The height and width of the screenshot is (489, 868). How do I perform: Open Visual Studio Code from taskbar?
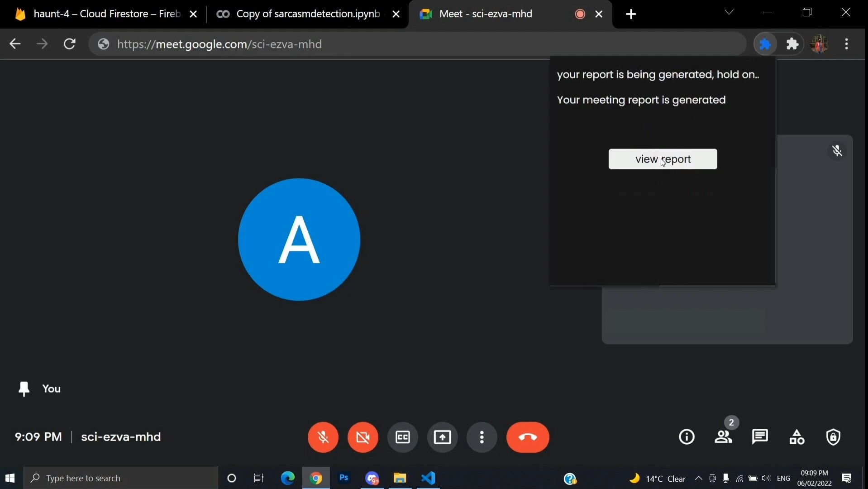tap(429, 478)
